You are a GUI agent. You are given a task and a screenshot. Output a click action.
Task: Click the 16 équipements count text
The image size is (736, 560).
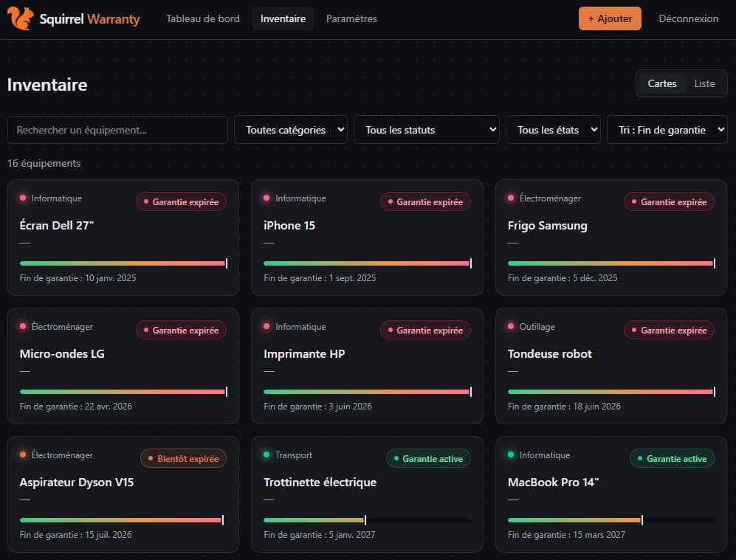[44, 163]
